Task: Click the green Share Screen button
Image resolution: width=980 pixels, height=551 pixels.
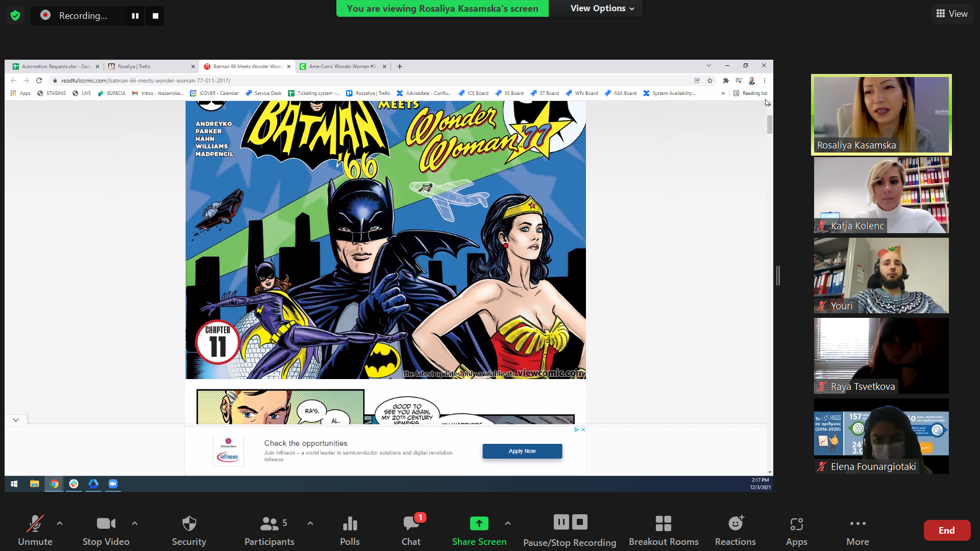Action: (479, 531)
